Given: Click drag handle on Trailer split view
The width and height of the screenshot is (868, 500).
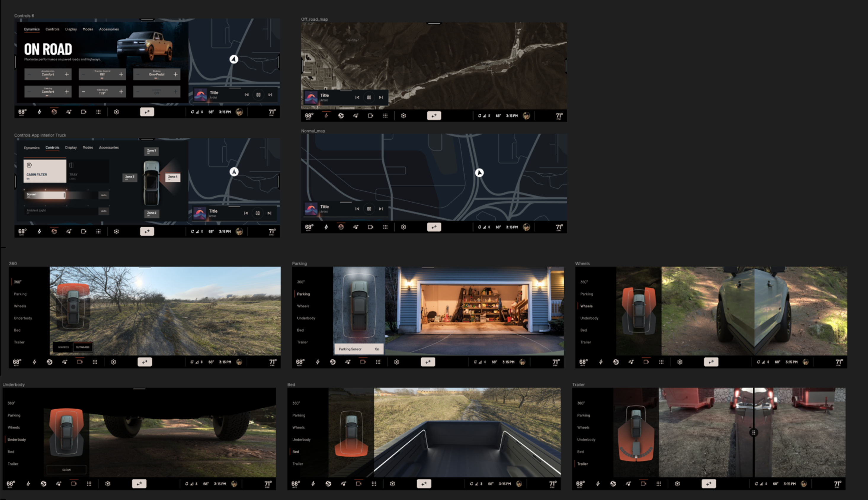Looking at the screenshot, I should 753,432.
